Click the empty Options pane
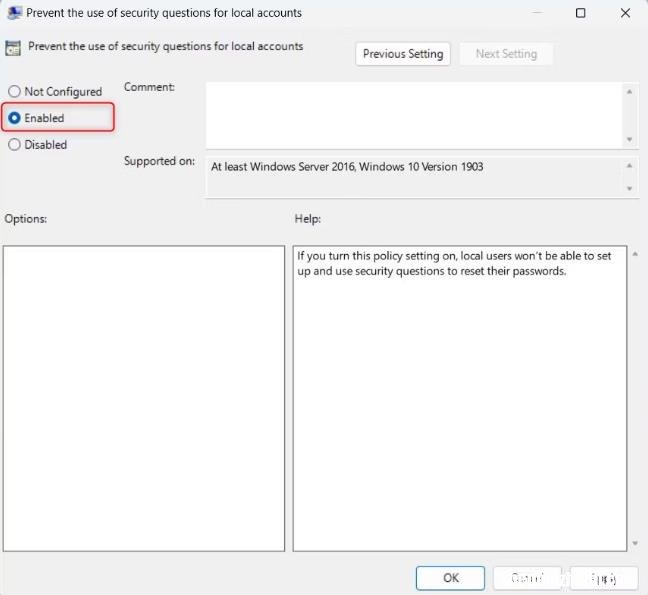Viewport: 648px width, 595px height. pyautogui.click(x=144, y=398)
